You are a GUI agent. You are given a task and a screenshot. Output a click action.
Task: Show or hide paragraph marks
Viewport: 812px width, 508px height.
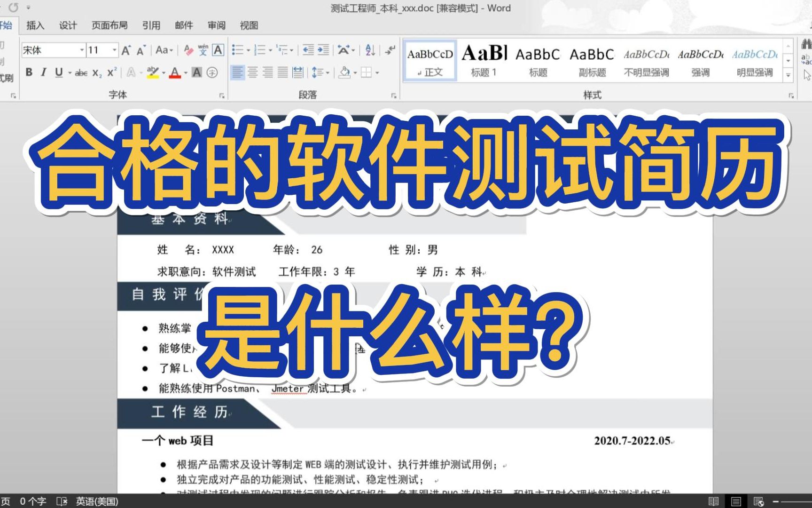pyautogui.click(x=390, y=50)
